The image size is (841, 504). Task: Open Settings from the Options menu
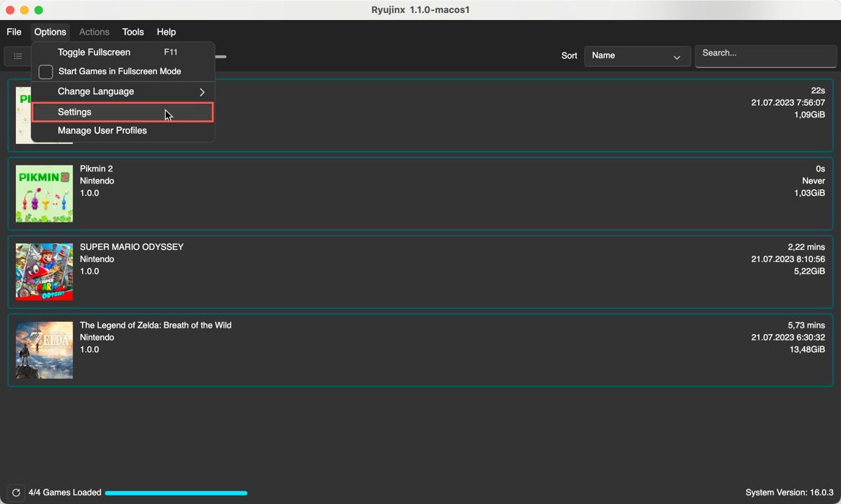[123, 112]
